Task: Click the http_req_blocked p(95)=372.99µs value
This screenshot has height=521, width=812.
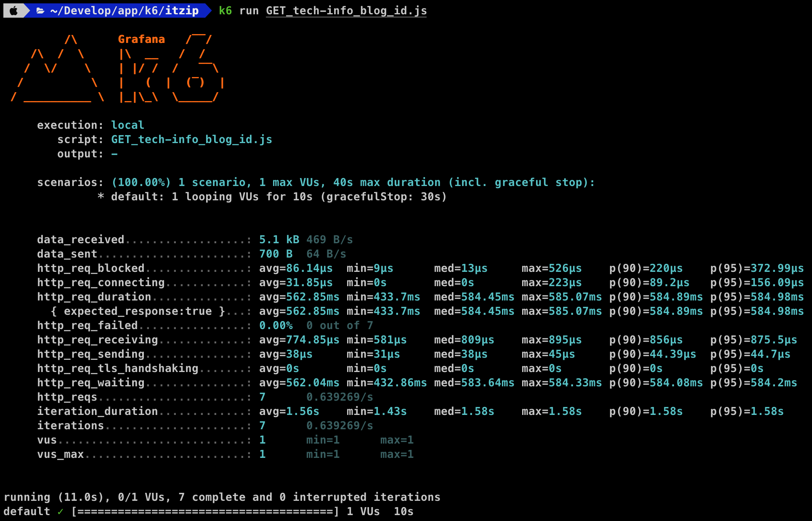Action: (x=757, y=268)
